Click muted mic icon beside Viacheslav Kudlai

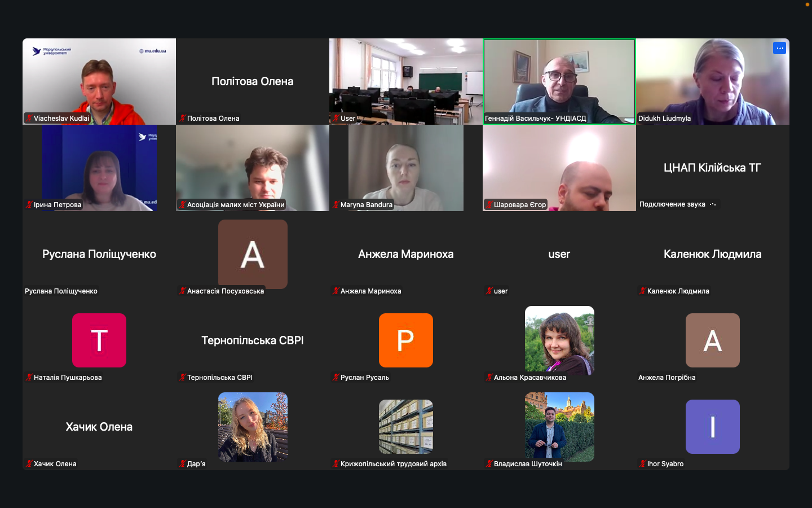[29, 119]
